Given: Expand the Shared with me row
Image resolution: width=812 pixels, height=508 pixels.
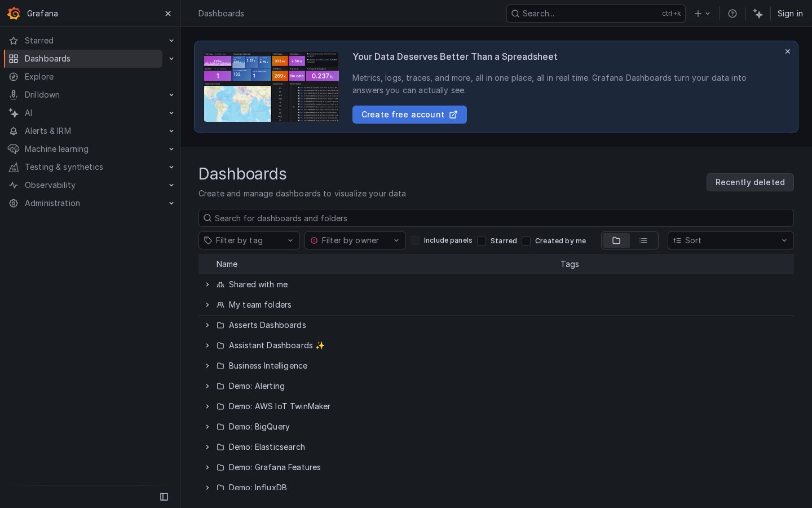Looking at the screenshot, I should click(208, 284).
